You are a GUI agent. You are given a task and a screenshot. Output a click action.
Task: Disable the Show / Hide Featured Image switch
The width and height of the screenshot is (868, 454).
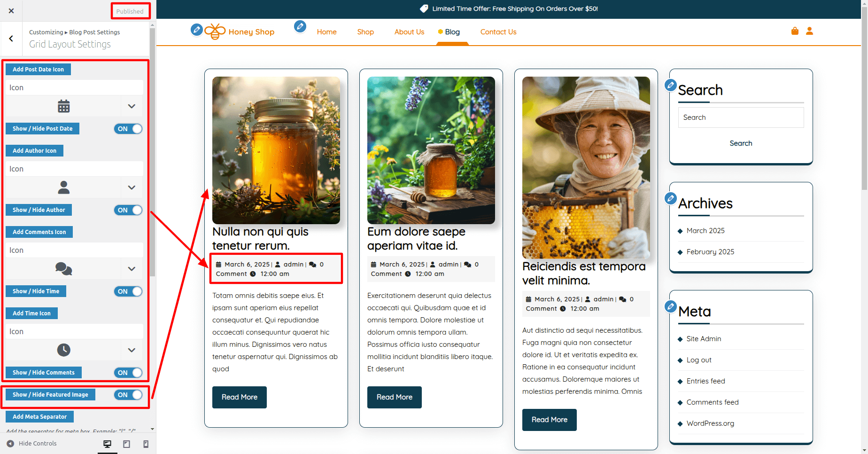coord(128,395)
